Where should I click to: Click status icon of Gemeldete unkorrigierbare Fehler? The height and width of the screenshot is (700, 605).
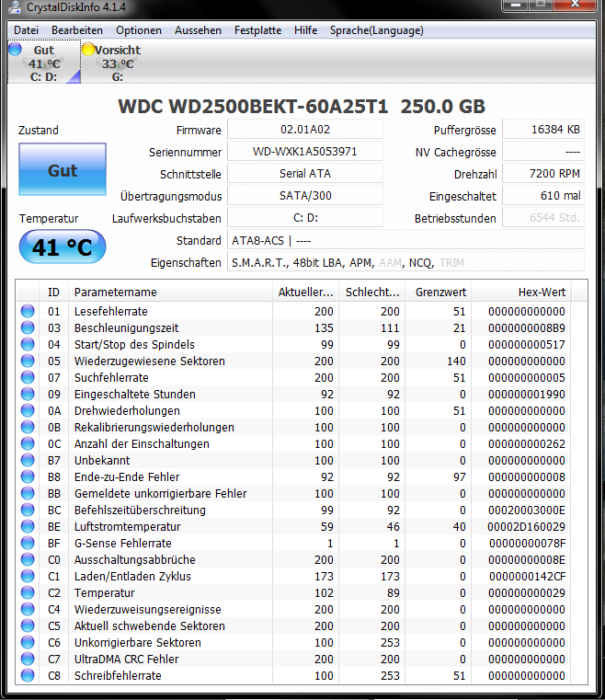pos(28,493)
